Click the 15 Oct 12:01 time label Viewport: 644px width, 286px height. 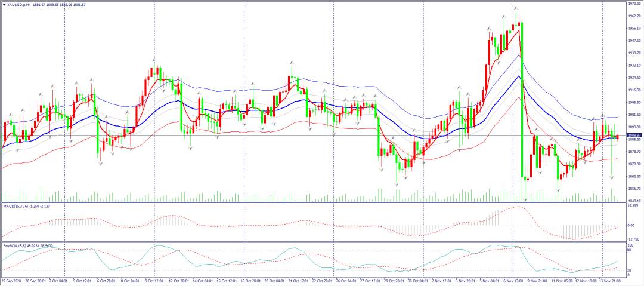coord(225,280)
